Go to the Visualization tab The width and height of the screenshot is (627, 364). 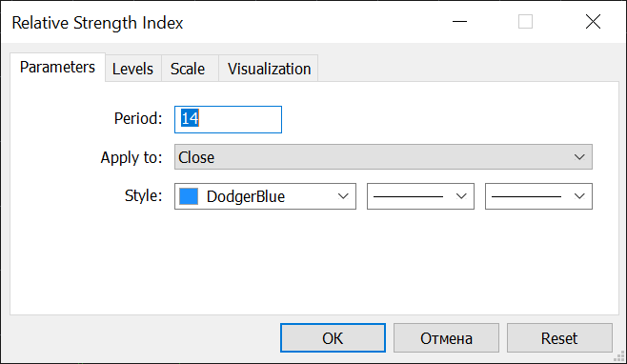(x=269, y=69)
